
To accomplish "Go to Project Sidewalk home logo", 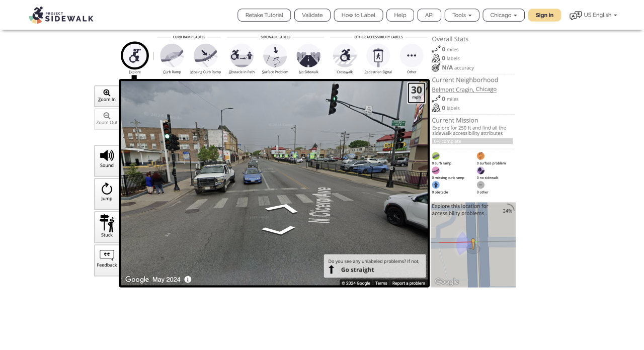I will coord(61,15).
